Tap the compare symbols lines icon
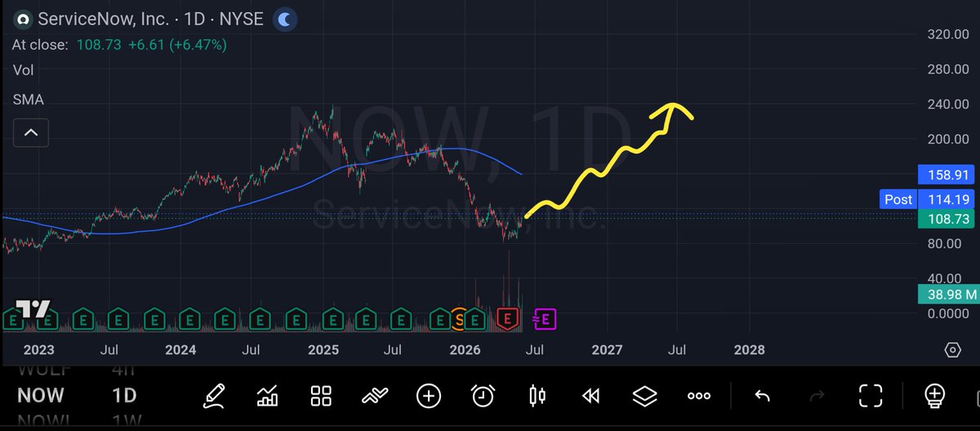980x431 pixels. (x=374, y=396)
